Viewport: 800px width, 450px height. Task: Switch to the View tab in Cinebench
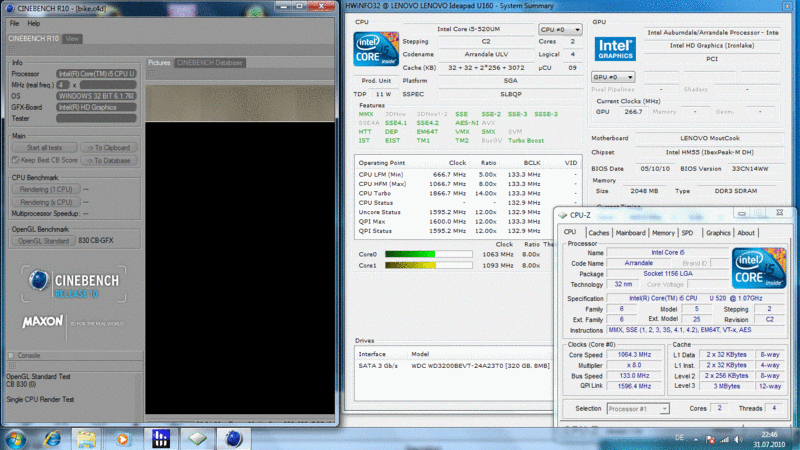coord(72,39)
